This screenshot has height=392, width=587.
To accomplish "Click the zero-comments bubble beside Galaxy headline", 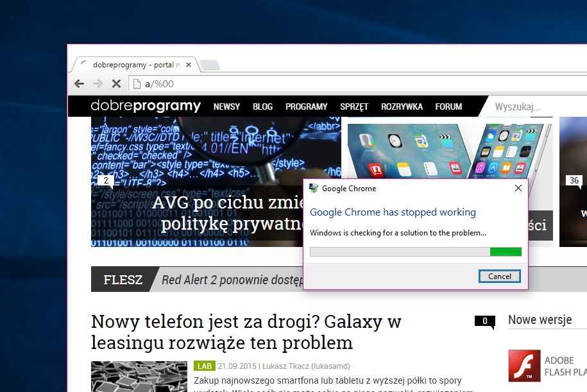I will point(485,321).
